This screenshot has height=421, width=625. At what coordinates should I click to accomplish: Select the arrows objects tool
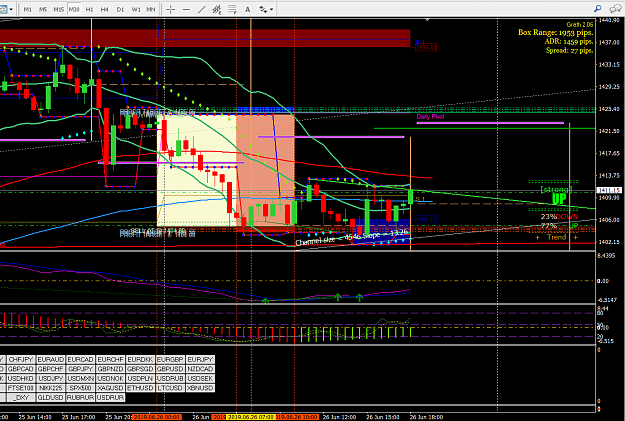263,9
